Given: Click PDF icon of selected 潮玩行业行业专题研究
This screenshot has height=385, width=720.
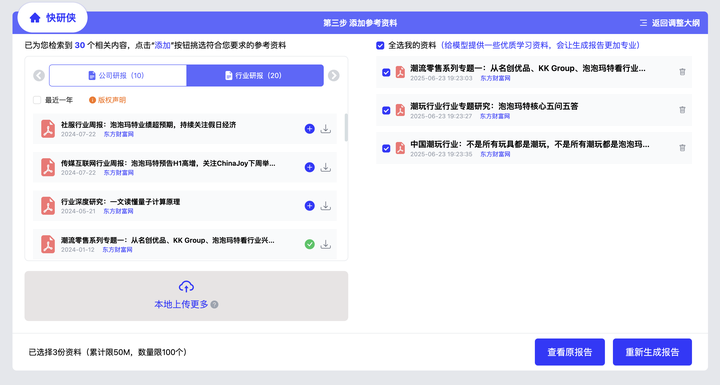Looking at the screenshot, I should pos(400,110).
